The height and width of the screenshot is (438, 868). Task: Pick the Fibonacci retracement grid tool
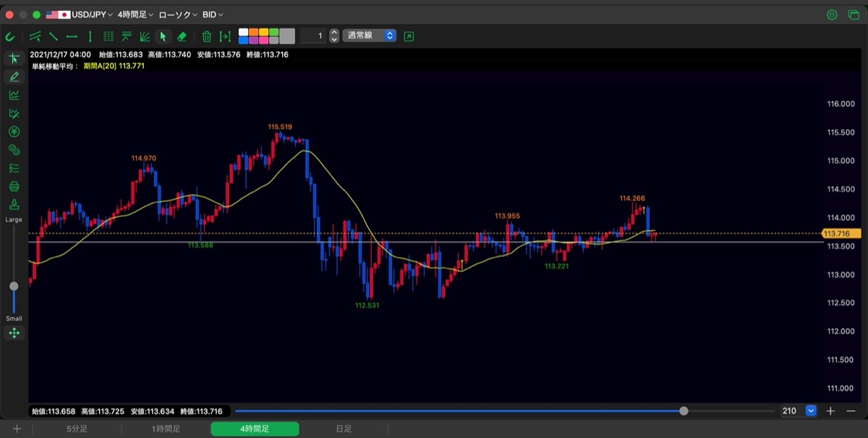(x=109, y=36)
